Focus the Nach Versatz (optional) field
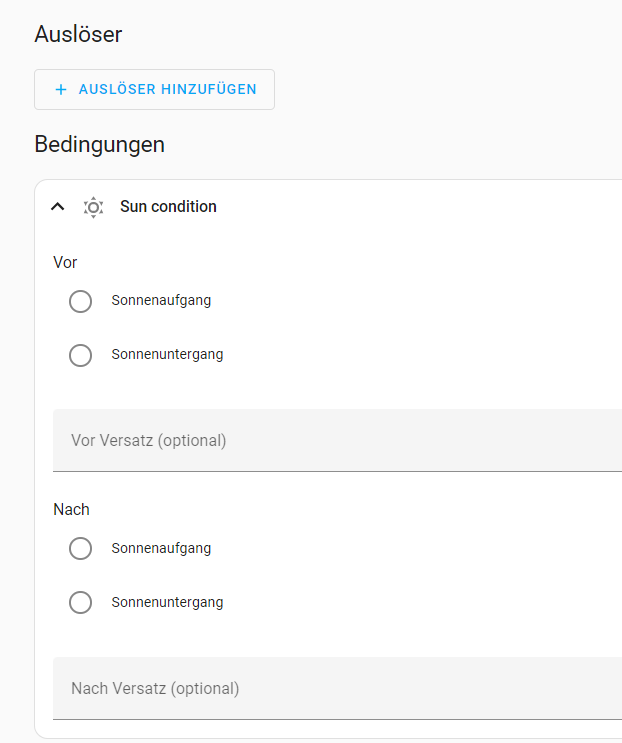 click(337, 689)
